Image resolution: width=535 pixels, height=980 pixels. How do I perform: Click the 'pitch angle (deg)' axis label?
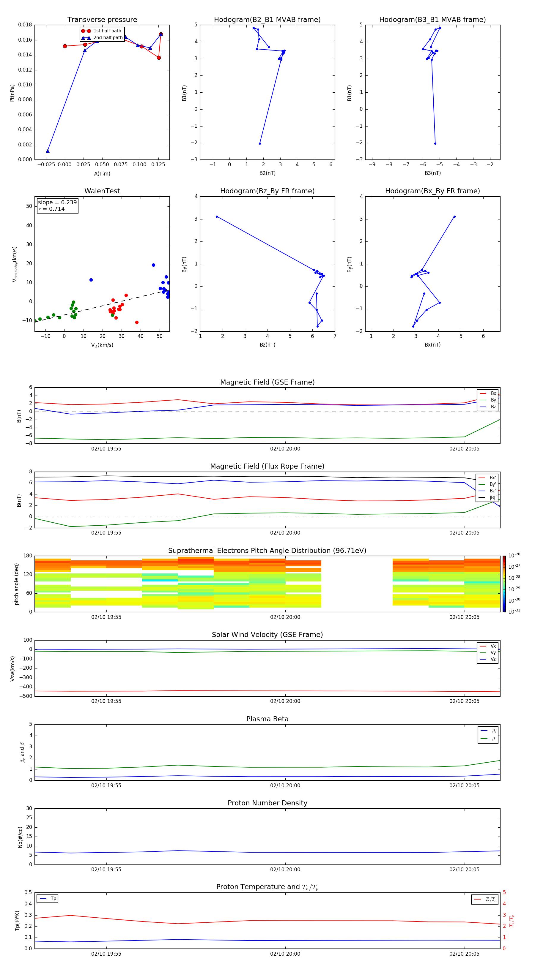pyautogui.click(x=16, y=584)
